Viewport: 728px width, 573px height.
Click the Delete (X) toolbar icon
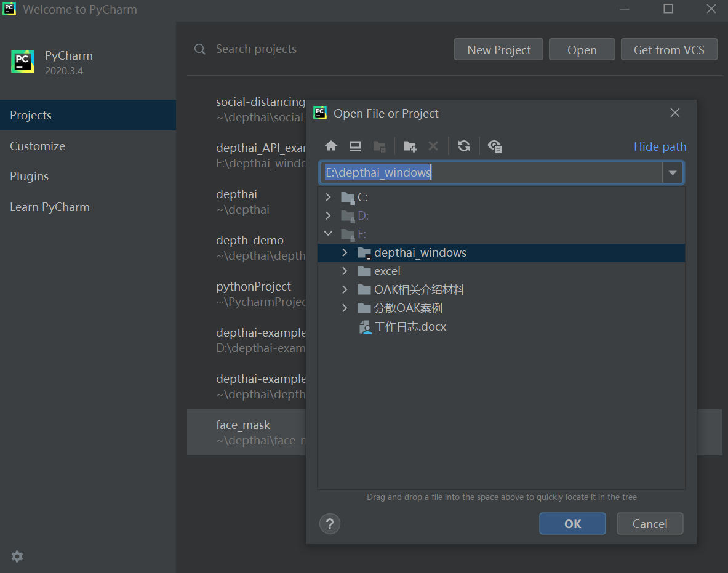[433, 146]
